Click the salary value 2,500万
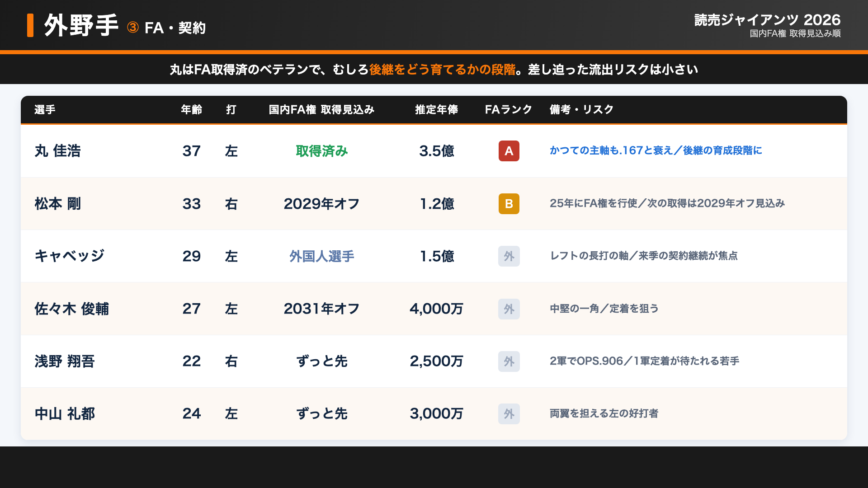This screenshot has width=868, height=488. click(436, 361)
